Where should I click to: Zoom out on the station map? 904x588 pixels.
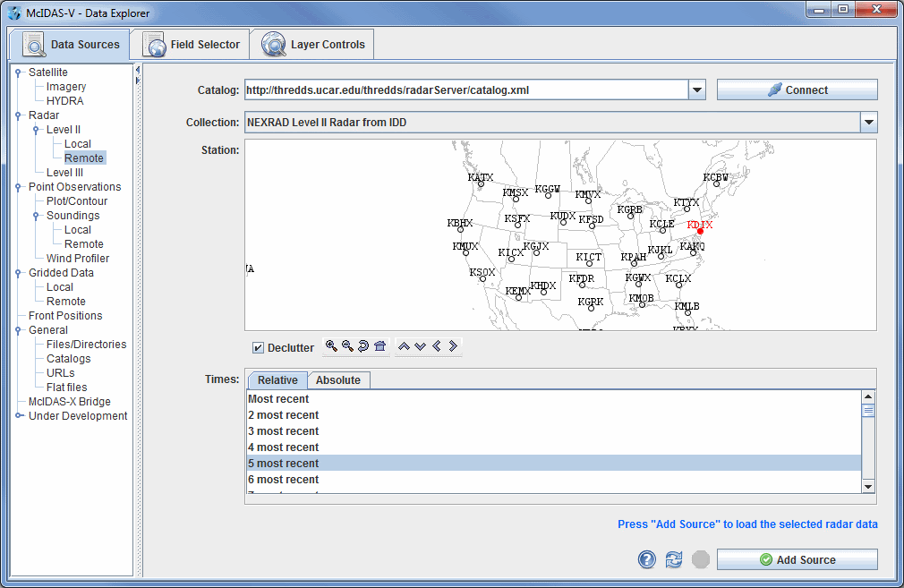tap(347, 345)
